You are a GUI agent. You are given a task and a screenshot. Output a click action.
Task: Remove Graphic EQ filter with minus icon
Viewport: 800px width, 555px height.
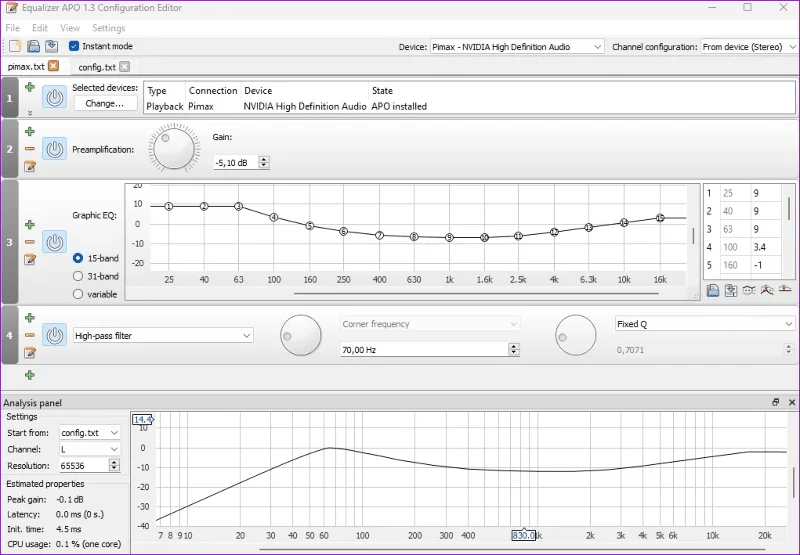coord(30,242)
